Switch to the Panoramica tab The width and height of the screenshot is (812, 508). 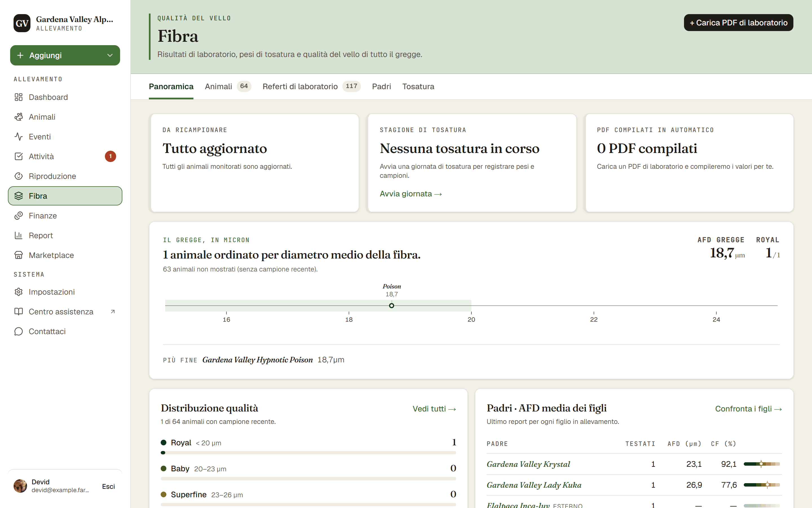point(171,87)
